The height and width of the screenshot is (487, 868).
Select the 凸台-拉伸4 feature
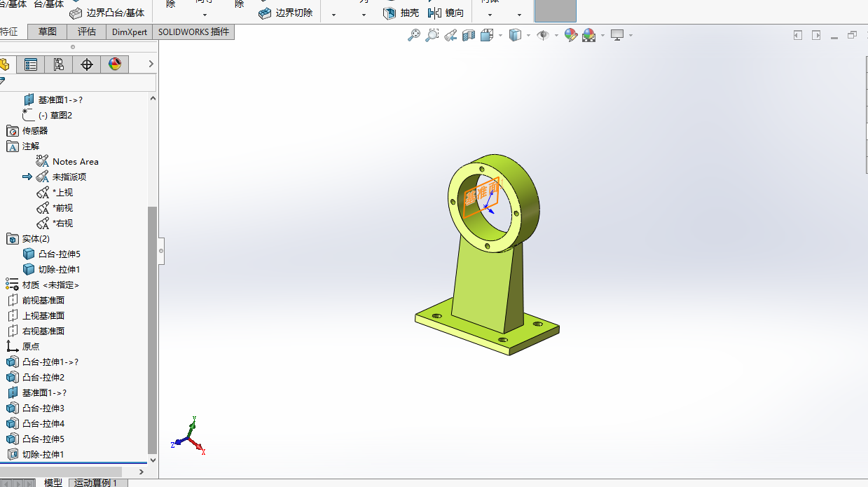pyautogui.click(x=43, y=424)
